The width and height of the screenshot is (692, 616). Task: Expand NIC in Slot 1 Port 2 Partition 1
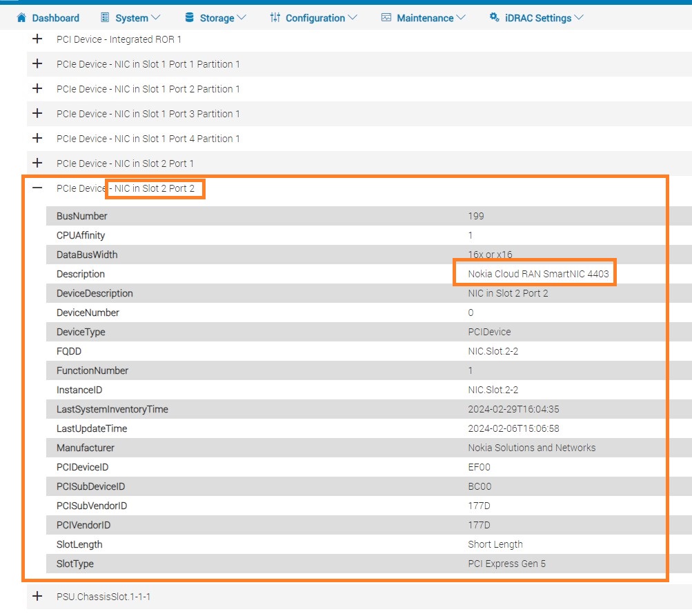pyautogui.click(x=37, y=89)
